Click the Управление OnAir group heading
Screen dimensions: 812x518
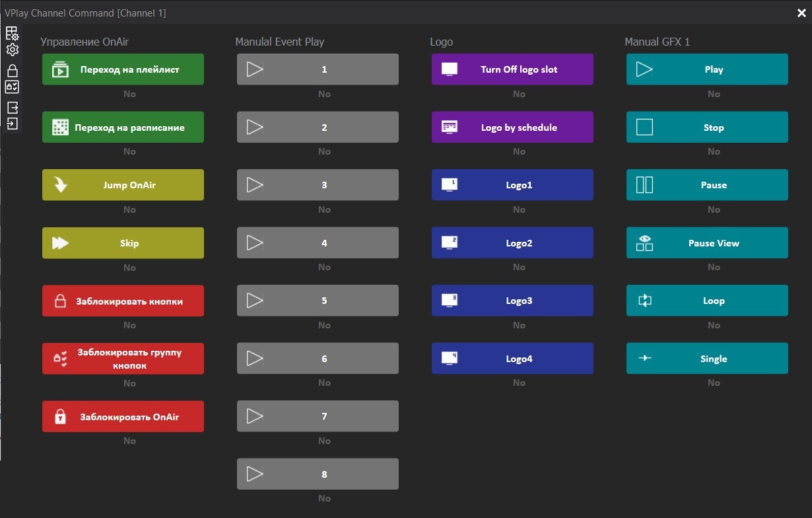click(85, 42)
